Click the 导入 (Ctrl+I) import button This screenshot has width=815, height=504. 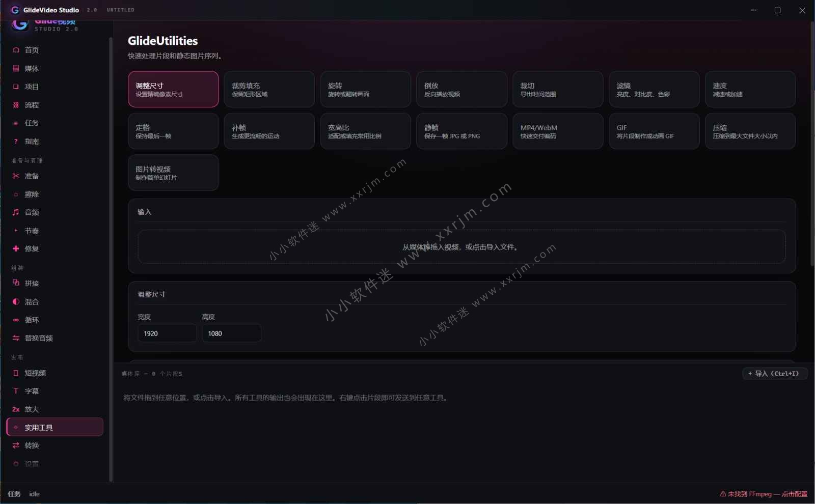coord(775,374)
